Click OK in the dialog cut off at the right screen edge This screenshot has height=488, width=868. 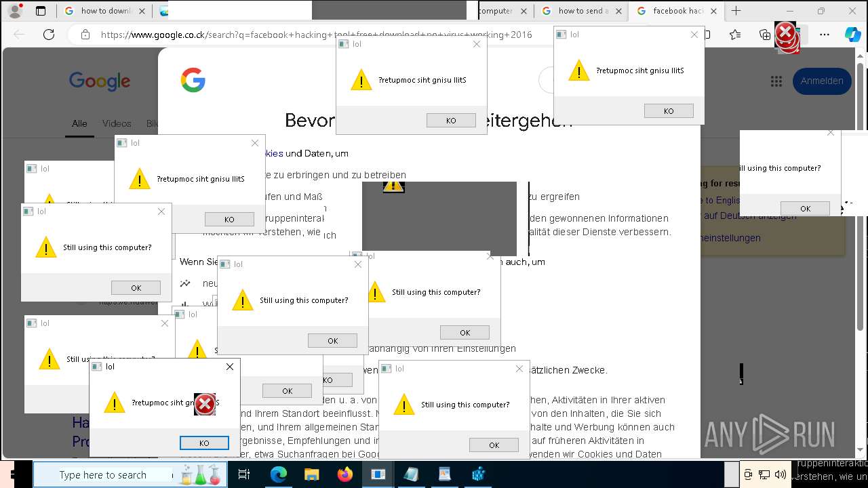(805, 208)
